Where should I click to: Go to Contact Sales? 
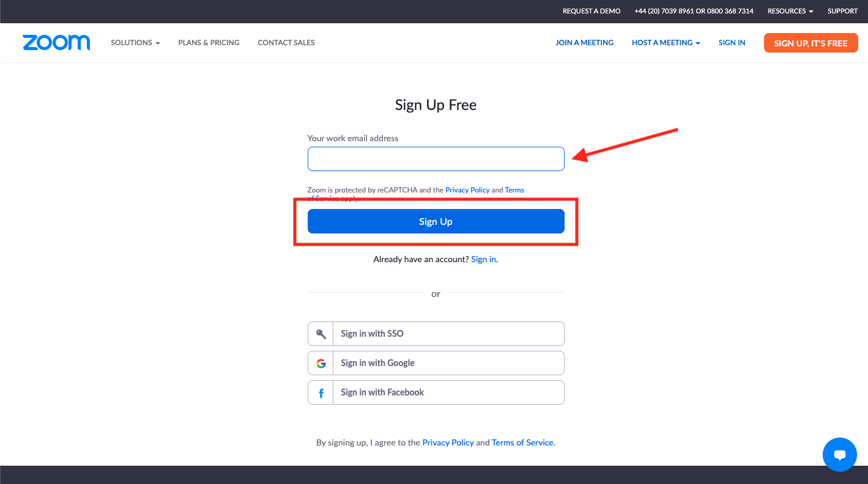coord(286,43)
